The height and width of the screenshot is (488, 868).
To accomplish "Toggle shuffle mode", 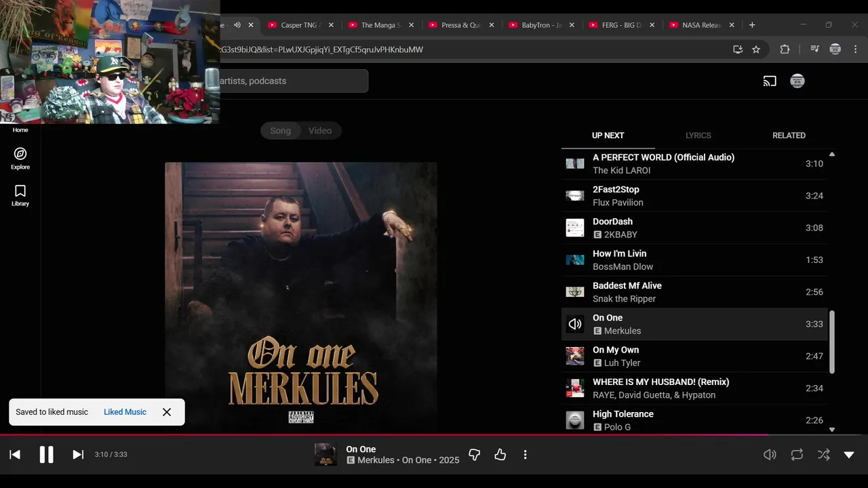I will [x=823, y=455].
